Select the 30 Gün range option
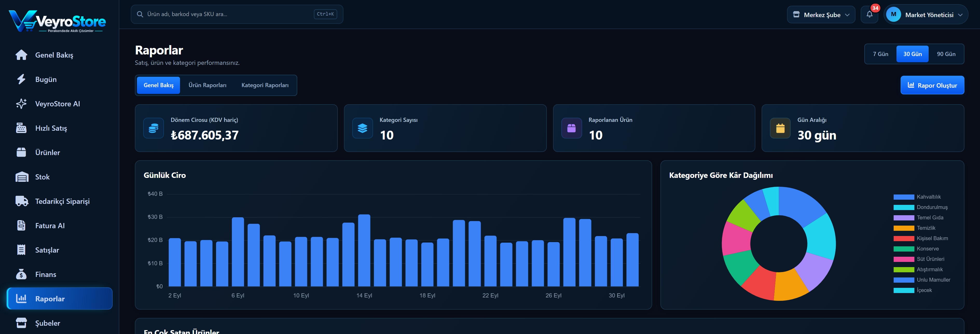The image size is (980, 334). 912,54
